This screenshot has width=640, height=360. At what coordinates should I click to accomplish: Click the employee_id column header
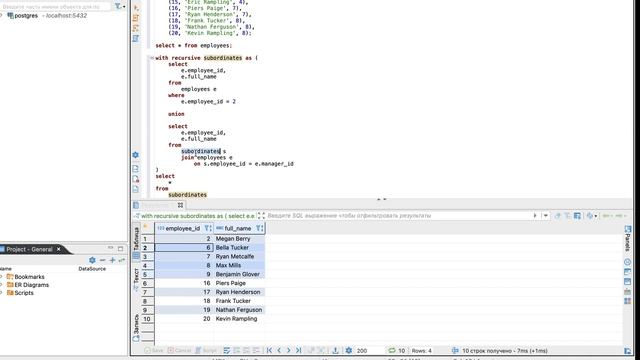tap(184, 228)
